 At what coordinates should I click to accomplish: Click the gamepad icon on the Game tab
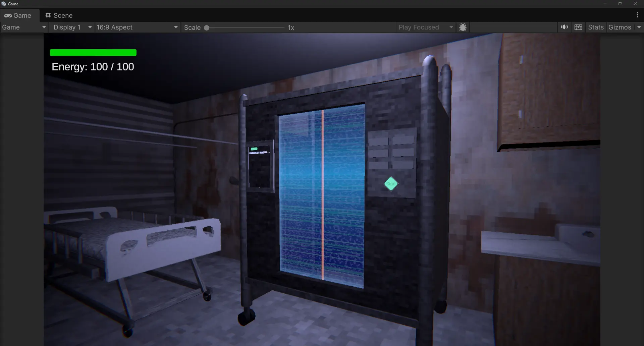8,15
